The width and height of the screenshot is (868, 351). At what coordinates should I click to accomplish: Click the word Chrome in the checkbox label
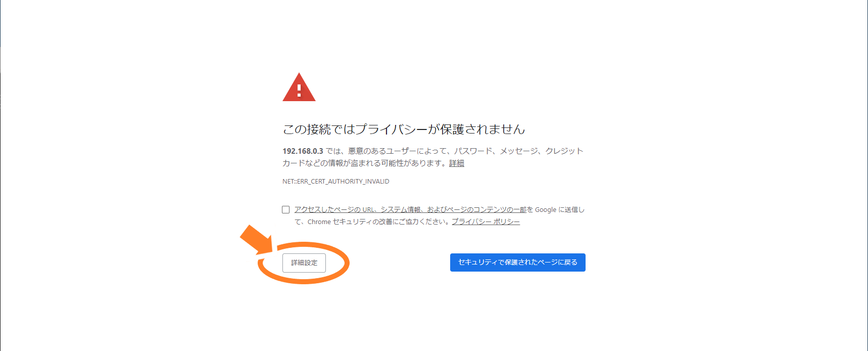pyautogui.click(x=319, y=222)
